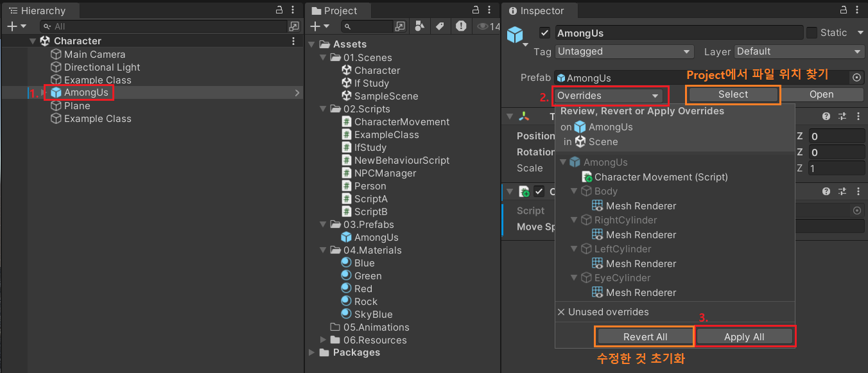Open the Hierarchy panel three-dot menu
Image resolution: width=868 pixels, height=373 pixels.
coord(293,10)
